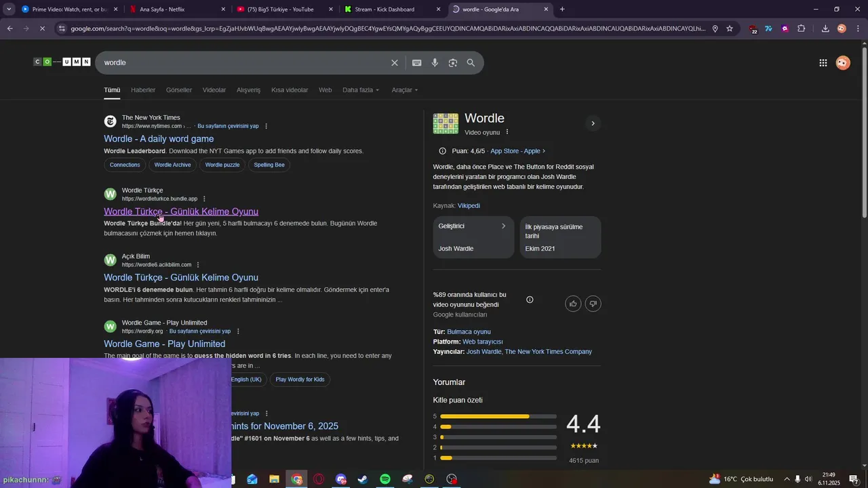The image size is (868, 488).
Task: Open Steam from the taskbar
Action: tap(363, 479)
